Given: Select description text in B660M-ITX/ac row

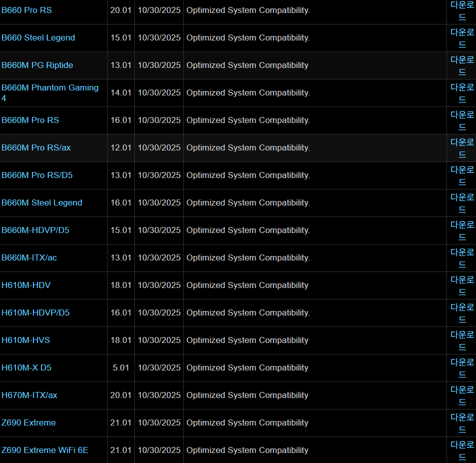Looking at the screenshot, I should [x=248, y=257].
